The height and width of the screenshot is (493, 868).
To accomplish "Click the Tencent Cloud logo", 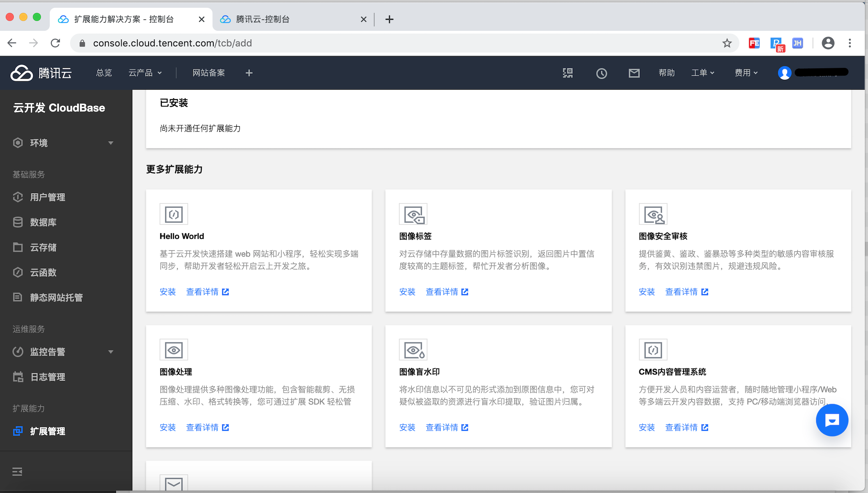I will 41,73.
